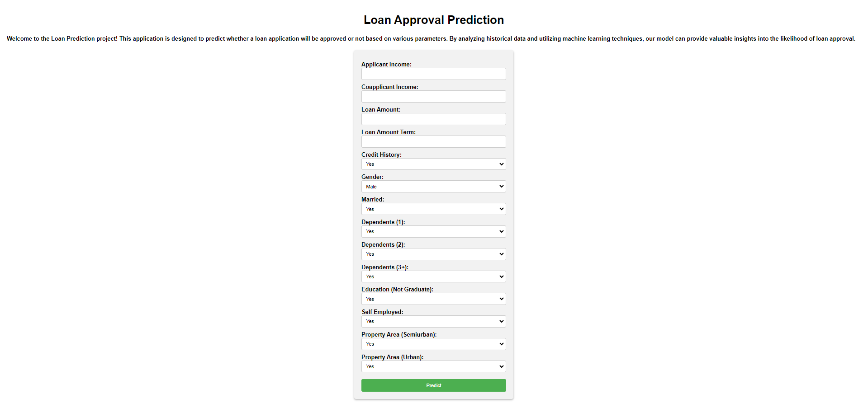This screenshot has height=417, width=868.
Task: Open the Credit History dropdown
Action: tap(433, 164)
